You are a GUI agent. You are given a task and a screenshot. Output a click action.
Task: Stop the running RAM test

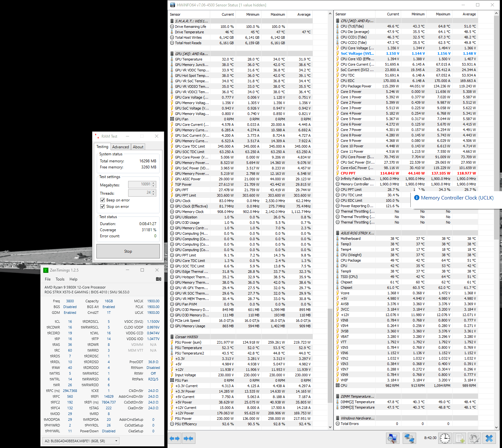pos(128,251)
